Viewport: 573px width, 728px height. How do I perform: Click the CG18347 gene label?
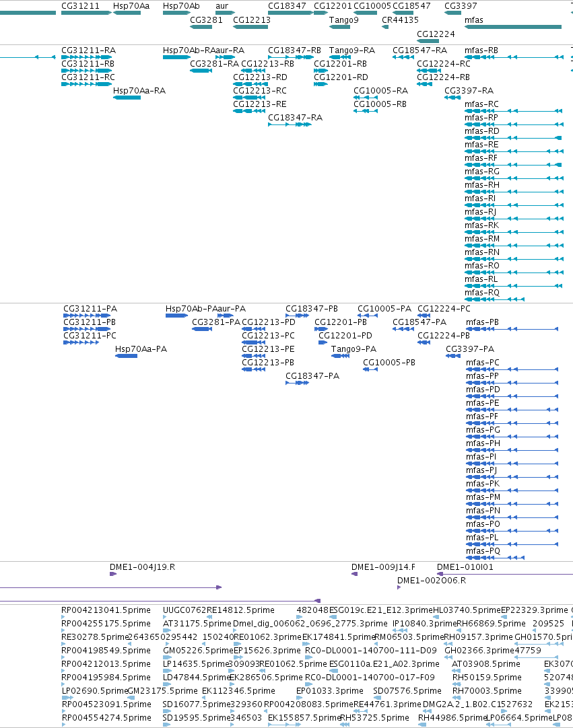[288, 6]
